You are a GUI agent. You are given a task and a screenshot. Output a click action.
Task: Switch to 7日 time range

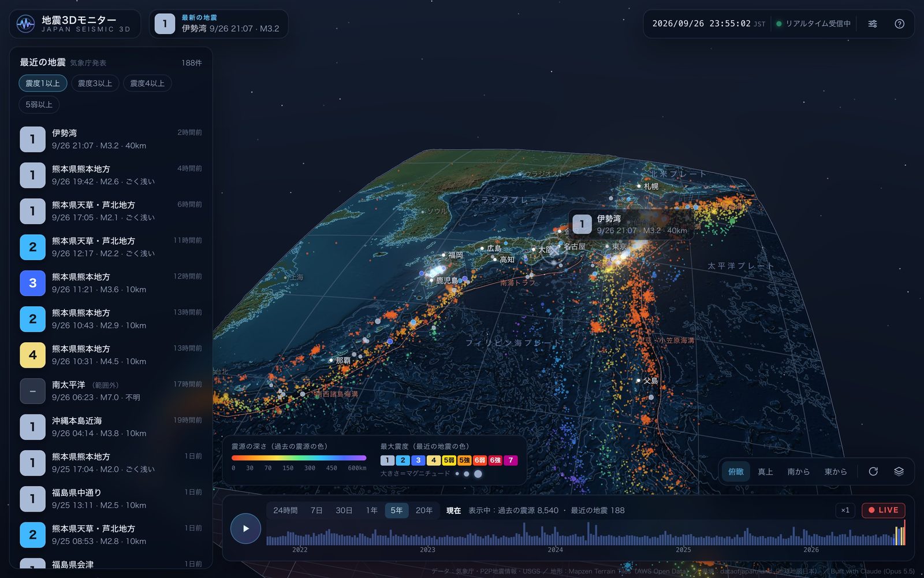tap(316, 510)
